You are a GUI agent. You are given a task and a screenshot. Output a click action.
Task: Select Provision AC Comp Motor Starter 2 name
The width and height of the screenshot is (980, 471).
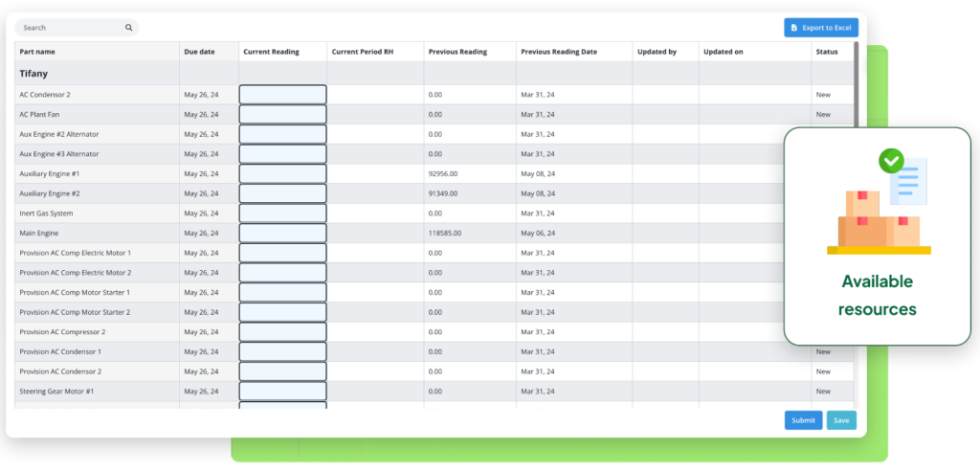[75, 312]
